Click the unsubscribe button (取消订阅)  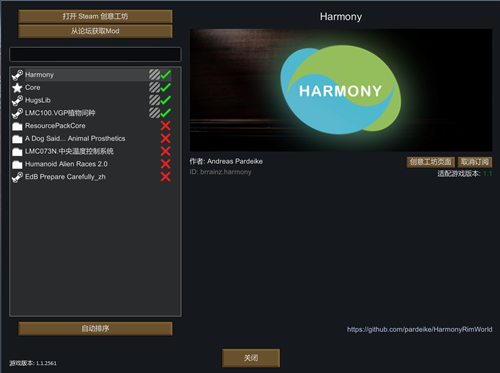[475, 162]
